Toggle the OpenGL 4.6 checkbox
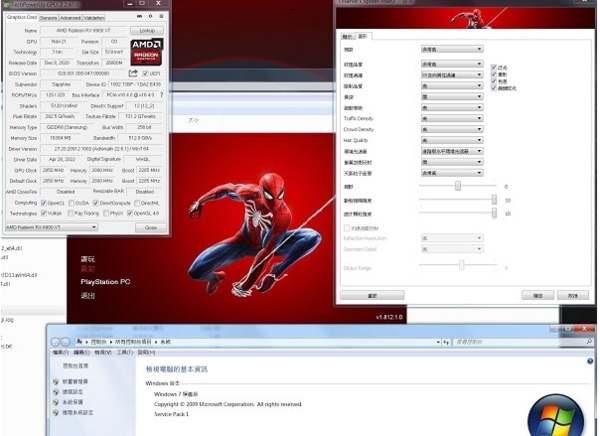This screenshot has width=600, height=436. pyautogui.click(x=130, y=213)
